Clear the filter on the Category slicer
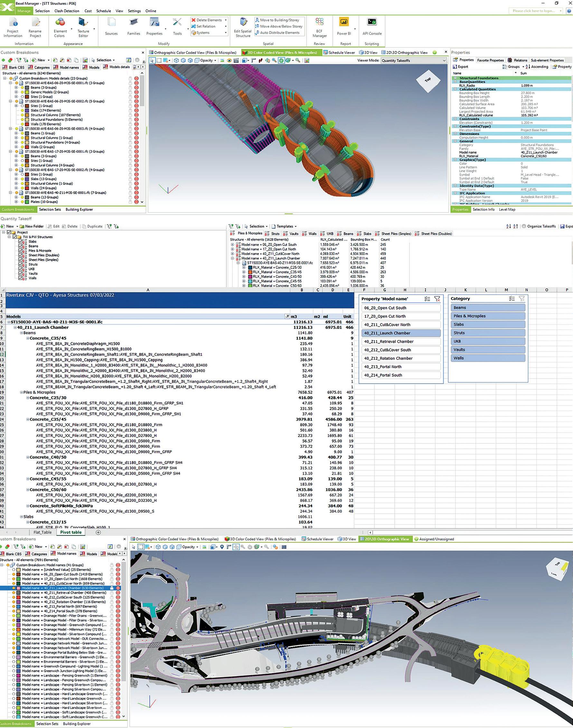 coord(522,298)
